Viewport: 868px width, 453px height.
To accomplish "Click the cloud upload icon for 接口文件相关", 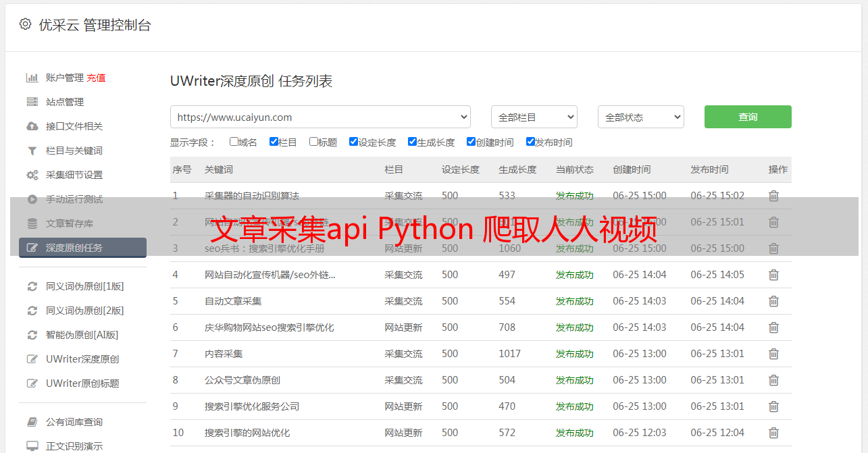I will pos(32,126).
